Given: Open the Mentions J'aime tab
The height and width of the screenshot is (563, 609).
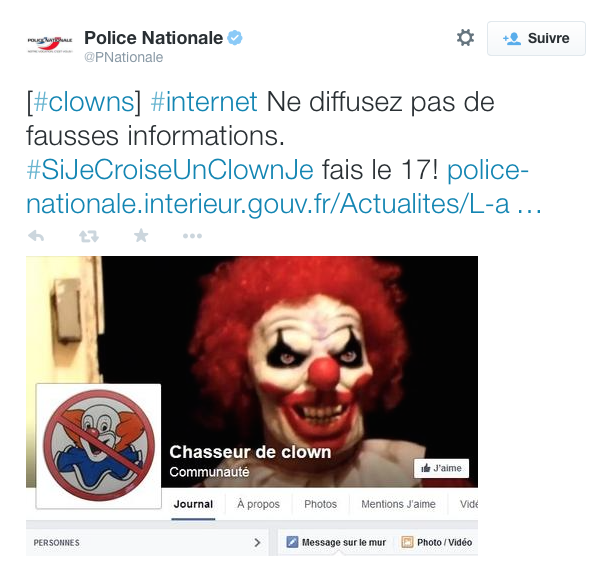Looking at the screenshot, I should pos(398,504).
